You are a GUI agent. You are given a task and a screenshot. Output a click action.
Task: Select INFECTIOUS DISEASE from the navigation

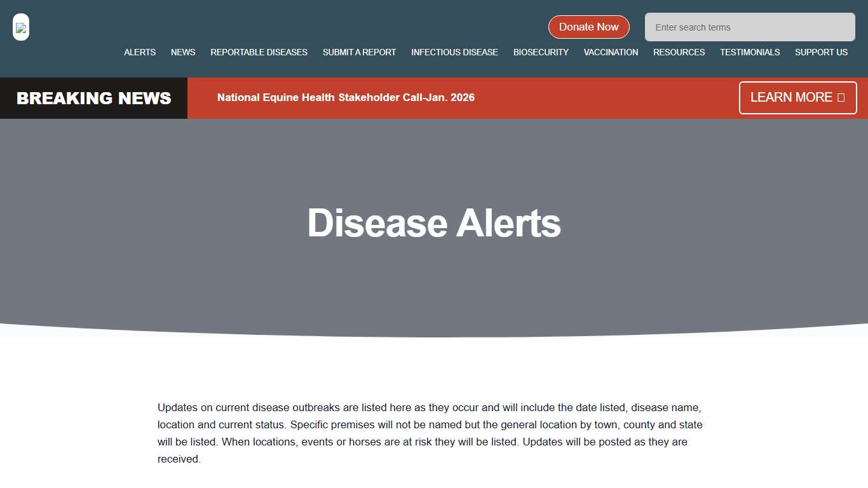pos(454,52)
